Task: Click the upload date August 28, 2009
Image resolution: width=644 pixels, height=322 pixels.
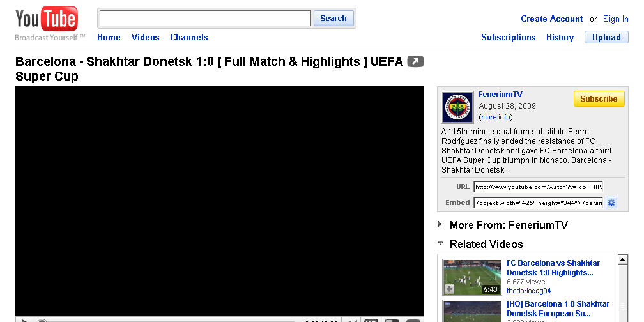Action: point(507,106)
